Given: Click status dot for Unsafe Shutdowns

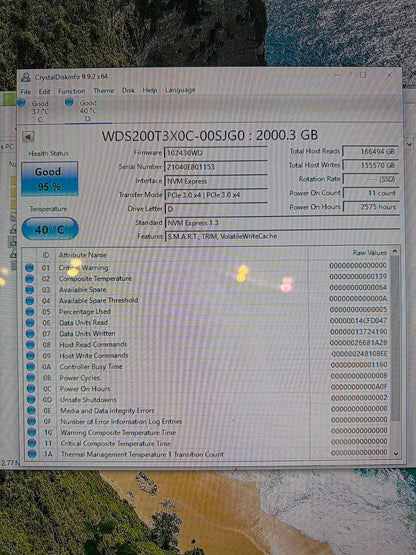Looking at the screenshot, I should click(31, 400).
